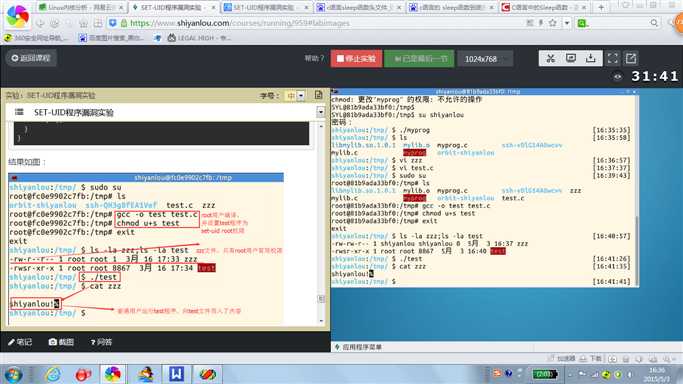Screen dimensions: 683x384
Task: Click the list icon beside SET-UID heading
Action: tap(19, 112)
